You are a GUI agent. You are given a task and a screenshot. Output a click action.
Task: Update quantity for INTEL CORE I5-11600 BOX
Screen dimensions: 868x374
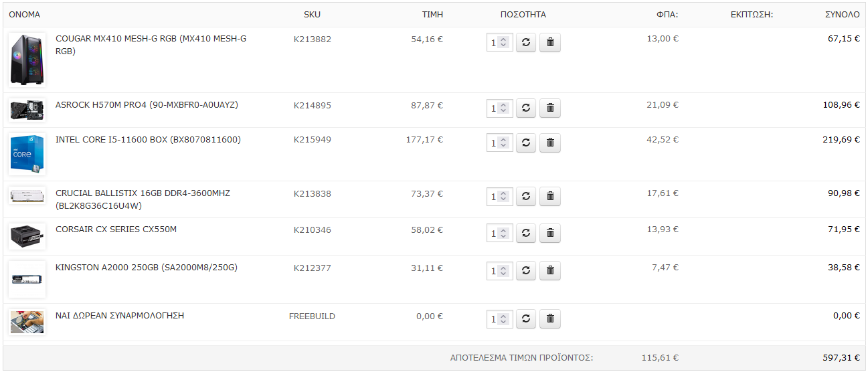click(526, 143)
